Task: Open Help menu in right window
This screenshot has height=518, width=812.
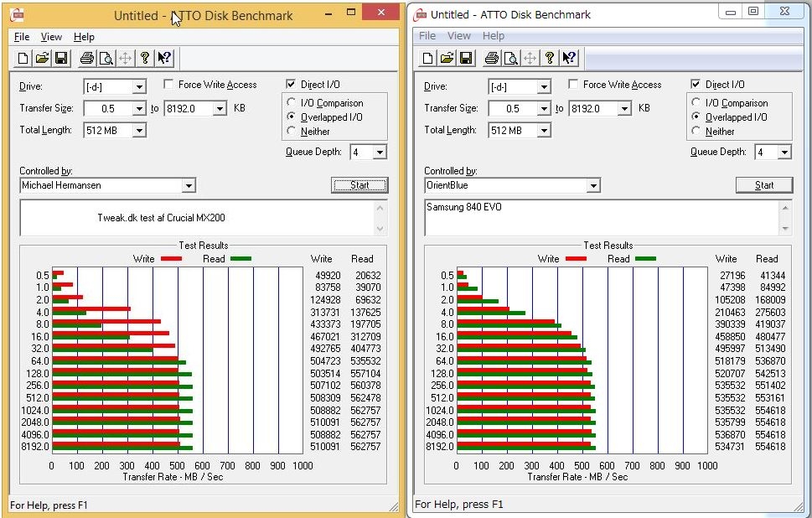Action: coord(494,36)
